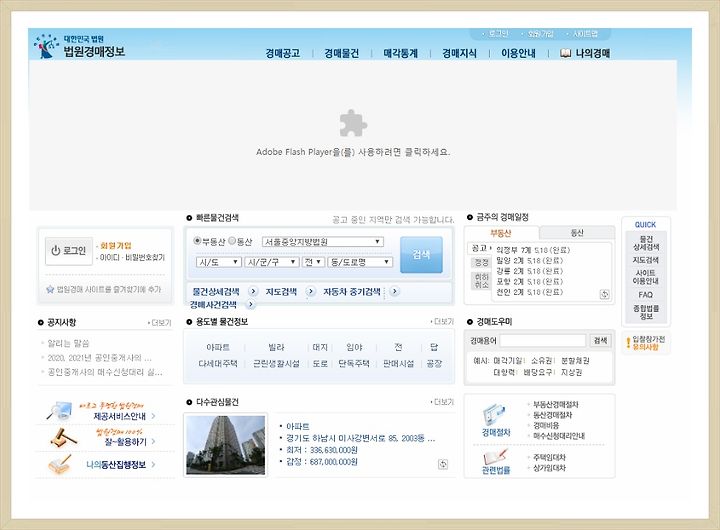Image resolution: width=720 pixels, height=530 pixels.
Task: Click 더보기 next to 용도별 물건정보
Action: click(443, 321)
